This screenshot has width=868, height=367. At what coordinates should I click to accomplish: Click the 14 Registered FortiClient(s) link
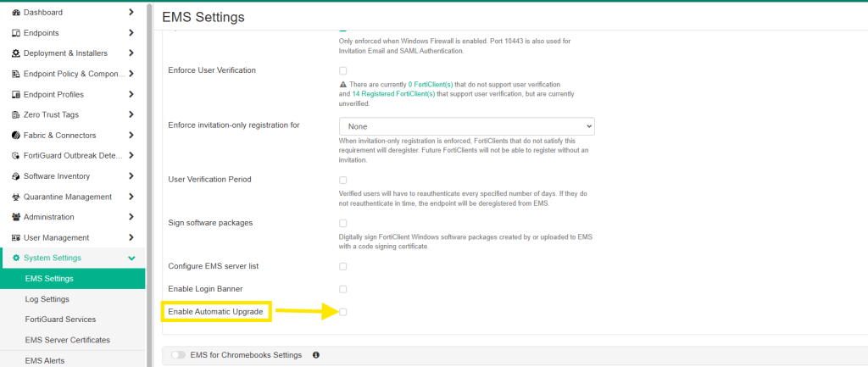(393, 94)
